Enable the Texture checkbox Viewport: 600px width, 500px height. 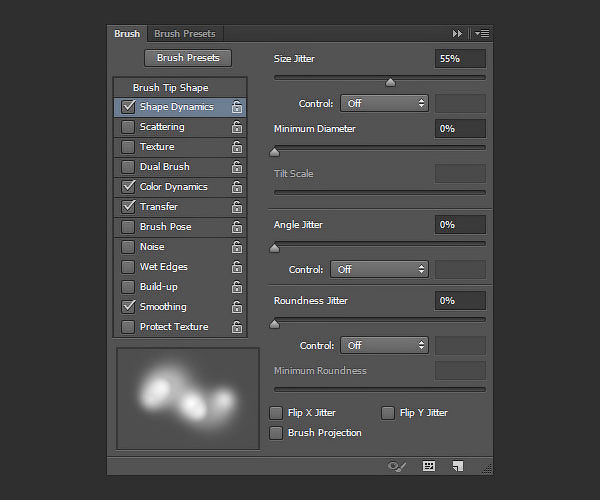pos(128,147)
